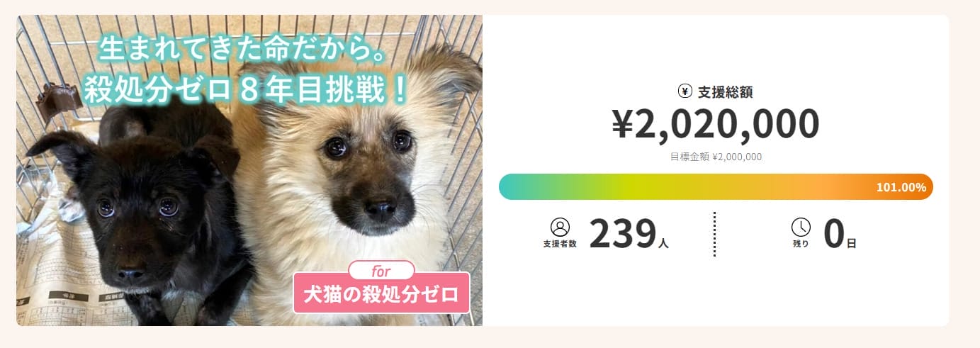The height and width of the screenshot is (348, 980).
Task: Click the ¥2,020,000 total amount
Action: pos(716,125)
